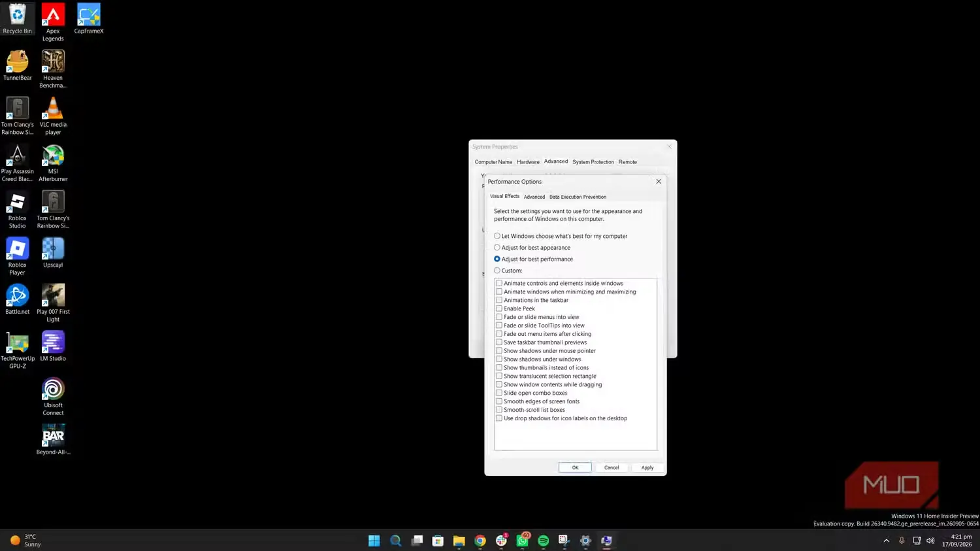The height and width of the screenshot is (551, 980).
Task: Select the TechPowerUp GPU-Z desktop icon
Action: point(18,350)
